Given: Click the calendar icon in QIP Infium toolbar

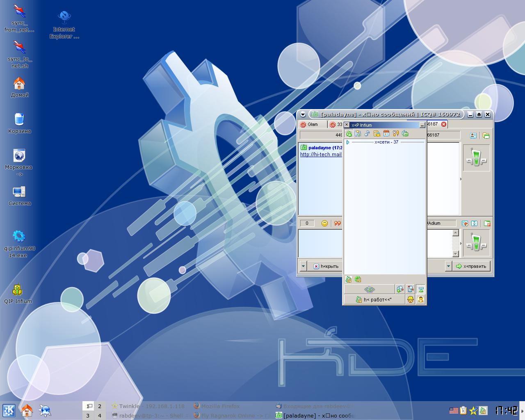Looking at the screenshot, I should pos(386,134).
